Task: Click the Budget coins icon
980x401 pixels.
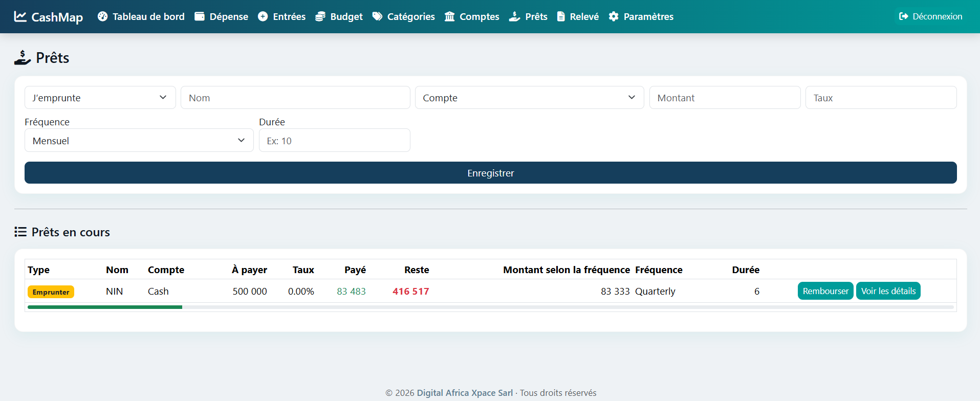Action: click(320, 16)
